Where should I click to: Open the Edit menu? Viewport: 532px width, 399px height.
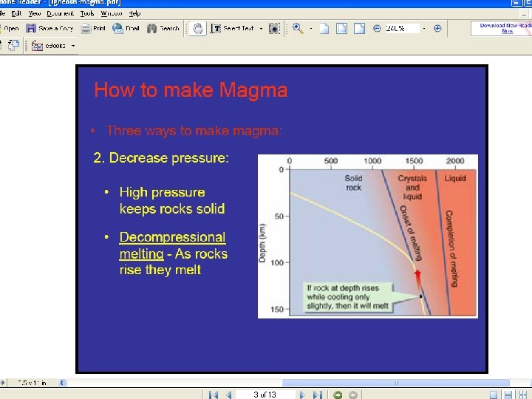[16, 13]
